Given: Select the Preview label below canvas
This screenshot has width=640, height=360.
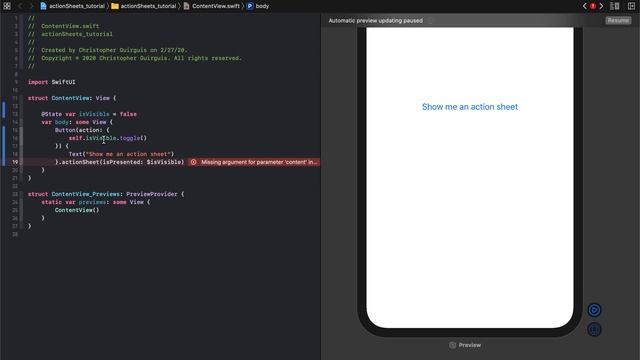Looking at the screenshot, I should click(465, 345).
